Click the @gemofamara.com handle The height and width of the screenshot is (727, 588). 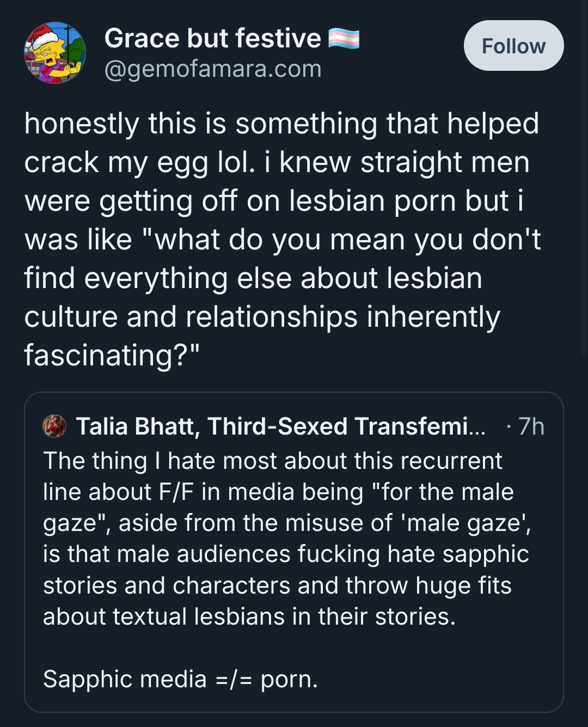point(212,69)
